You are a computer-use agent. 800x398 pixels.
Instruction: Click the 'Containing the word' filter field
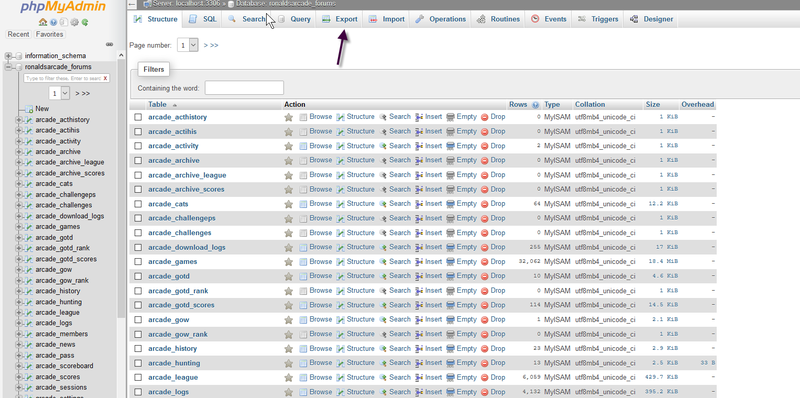click(x=244, y=88)
